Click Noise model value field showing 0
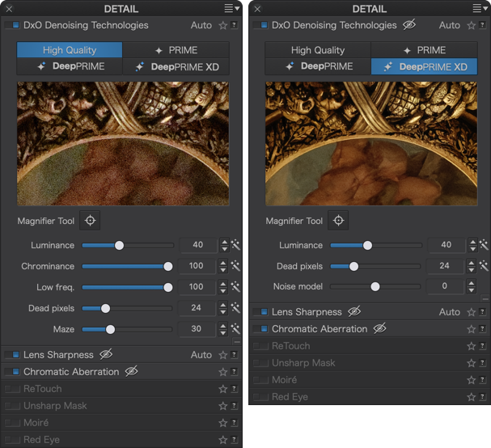The width and height of the screenshot is (491, 448). pos(445,286)
